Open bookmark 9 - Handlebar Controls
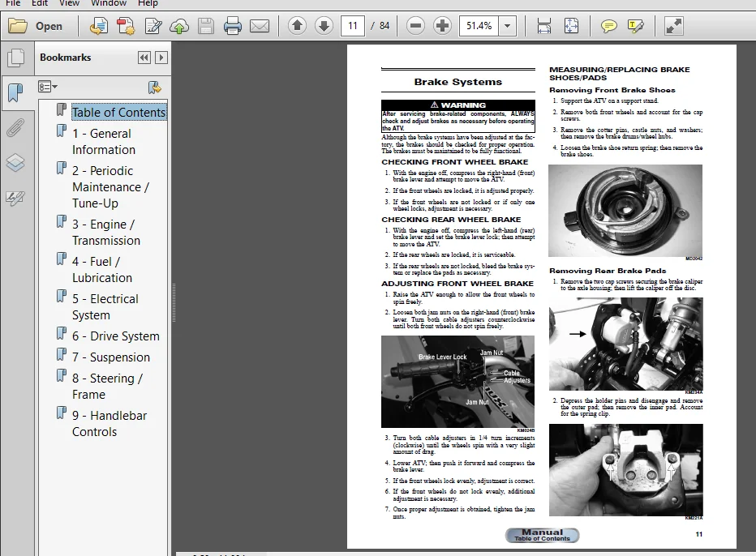 pos(110,424)
